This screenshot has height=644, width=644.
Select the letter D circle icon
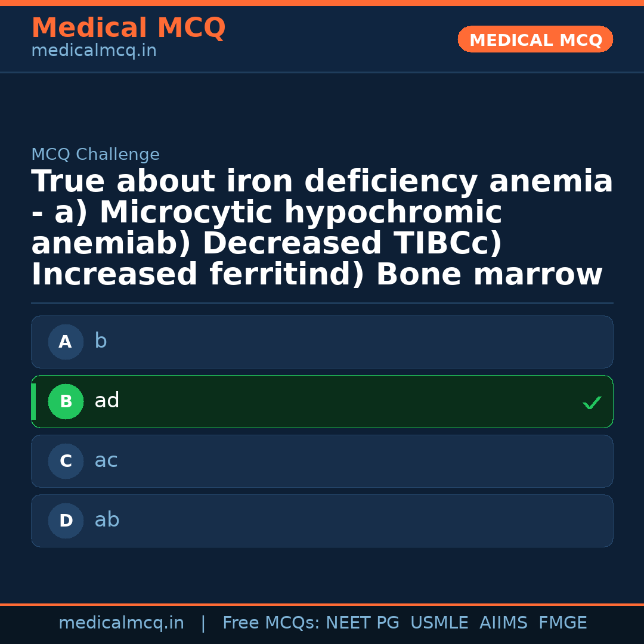[66, 521]
